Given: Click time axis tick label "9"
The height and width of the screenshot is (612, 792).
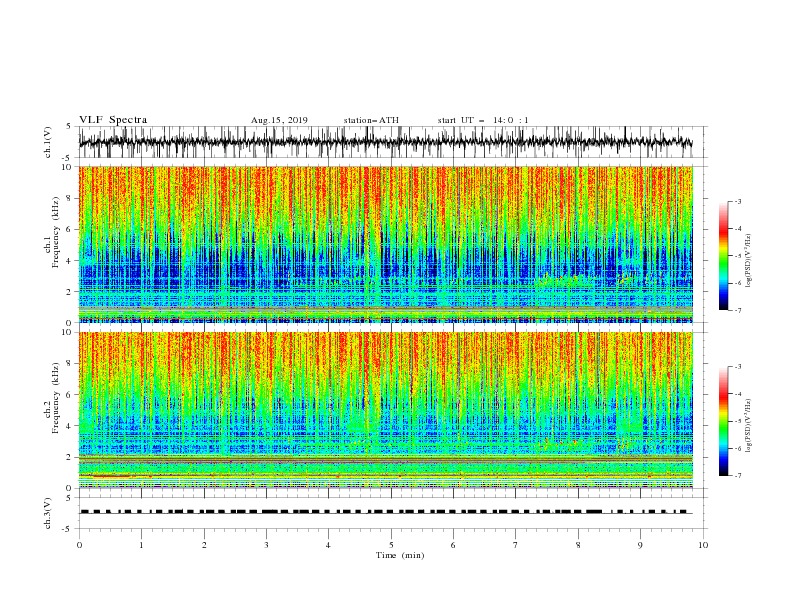Looking at the screenshot, I should pyautogui.click(x=640, y=545).
